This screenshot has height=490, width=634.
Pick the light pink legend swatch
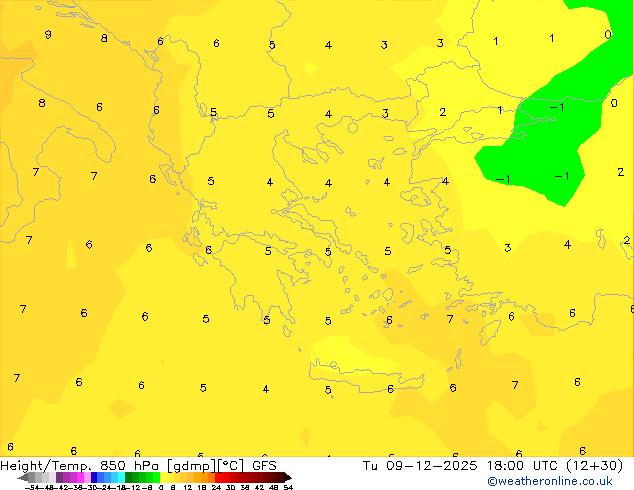click(x=87, y=477)
